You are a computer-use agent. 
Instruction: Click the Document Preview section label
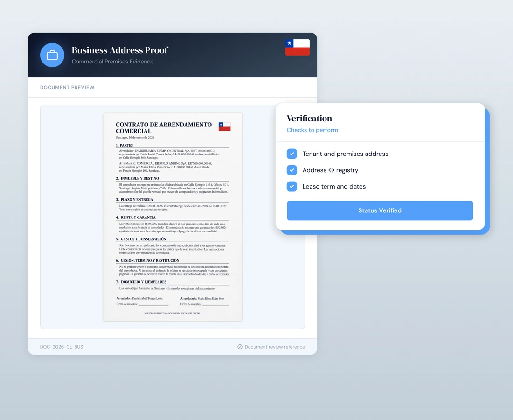coord(67,87)
